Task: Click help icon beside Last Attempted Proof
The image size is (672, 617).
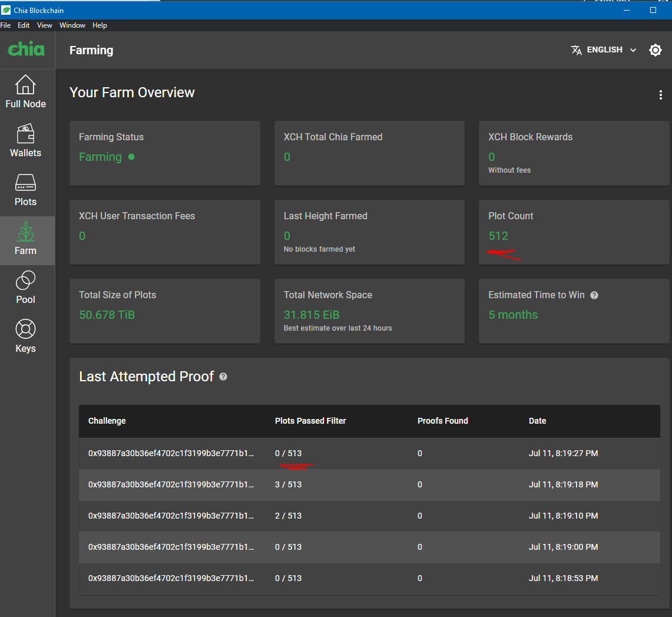Action: 223,377
